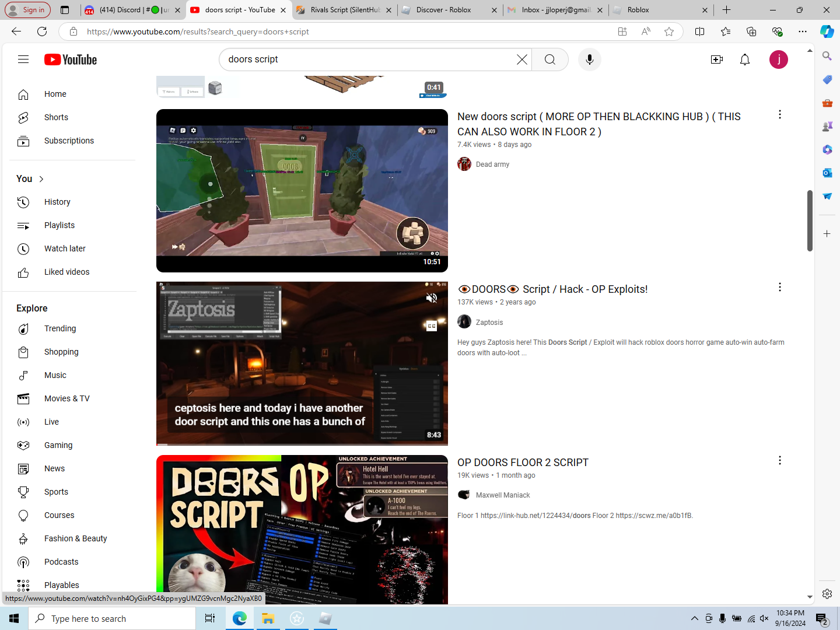The height and width of the screenshot is (630, 840).
Task: Open YouTube notifications bell
Action: pyautogui.click(x=745, y=60)
